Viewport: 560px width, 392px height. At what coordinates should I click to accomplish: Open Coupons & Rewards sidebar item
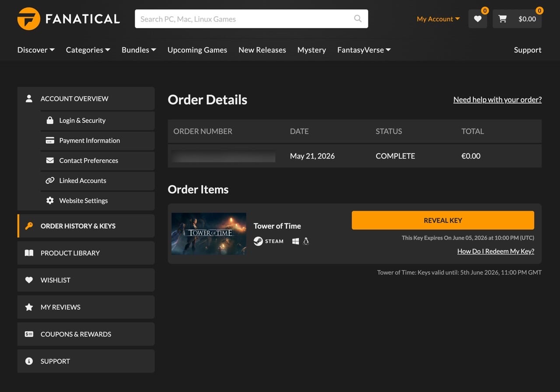point(86,334)
